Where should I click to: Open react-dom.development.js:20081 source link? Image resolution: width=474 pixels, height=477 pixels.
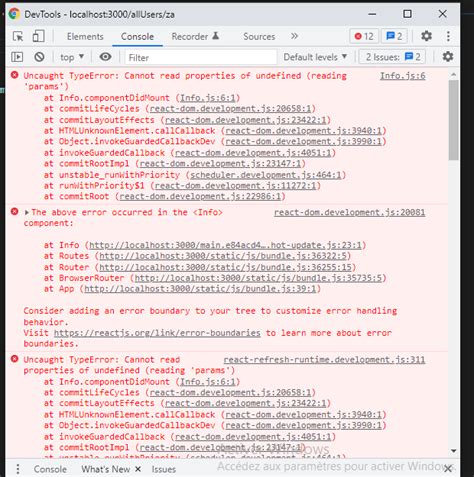[x=349, y=212]
